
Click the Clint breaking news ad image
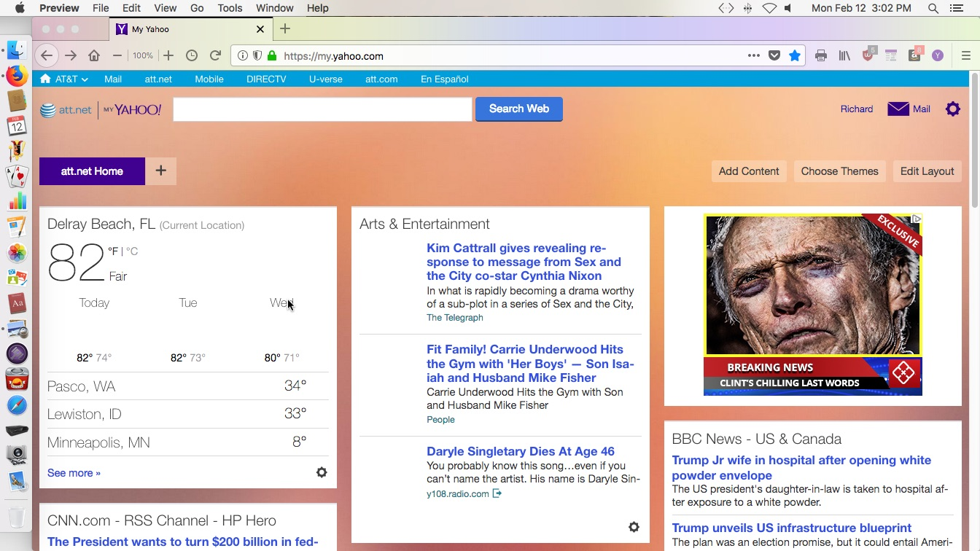pos(812,305)
